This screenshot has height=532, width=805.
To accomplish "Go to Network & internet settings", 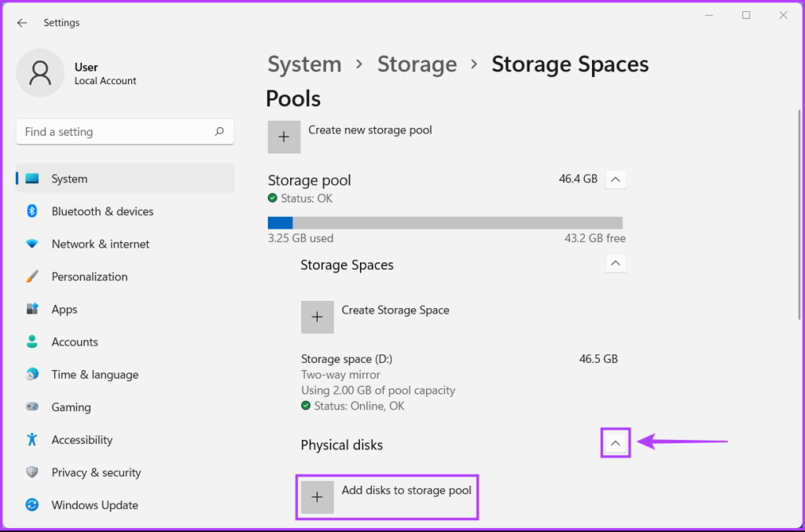I will (x=100, y=244).
